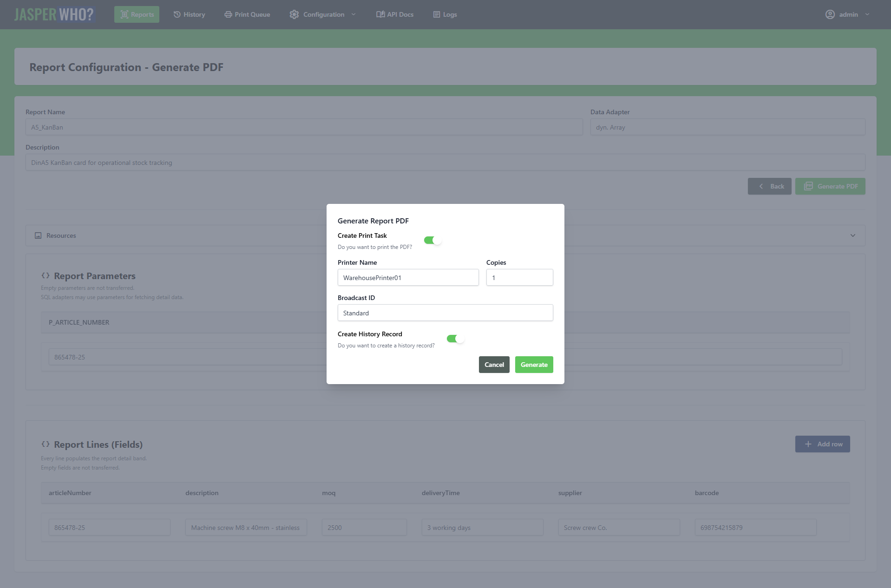This screenshot has width=891, height=588.
Task: Click the 'Report Lines (Fields)' heading
Action: point(98,444)
